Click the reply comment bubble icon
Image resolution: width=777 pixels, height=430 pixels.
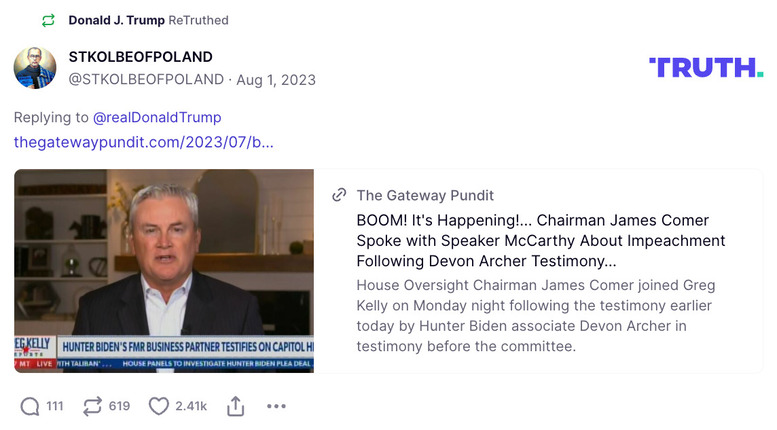(30, 406)
